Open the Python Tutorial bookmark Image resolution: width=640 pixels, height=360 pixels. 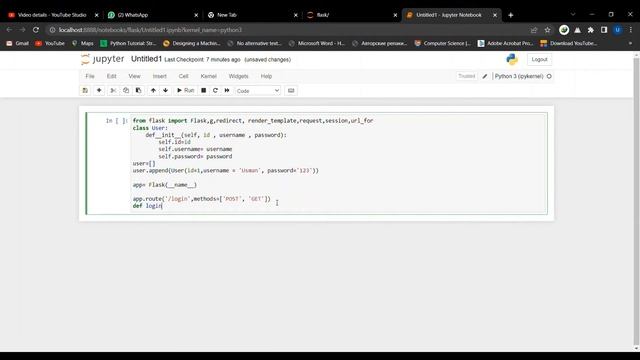click(128, 43)
